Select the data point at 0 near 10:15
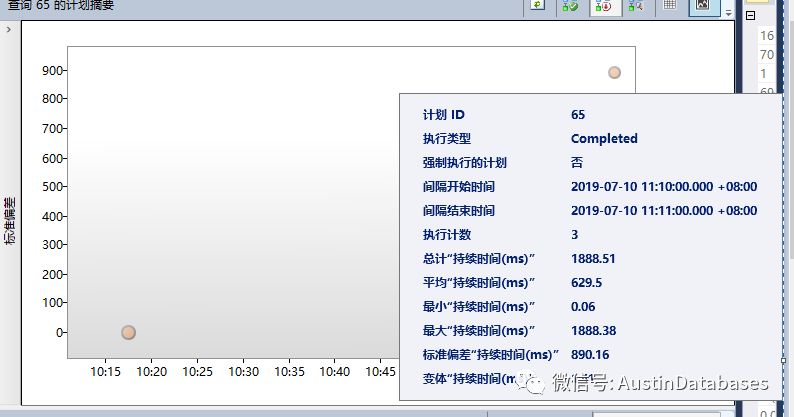This screenshot has width=794, height=417. (129, 332)
